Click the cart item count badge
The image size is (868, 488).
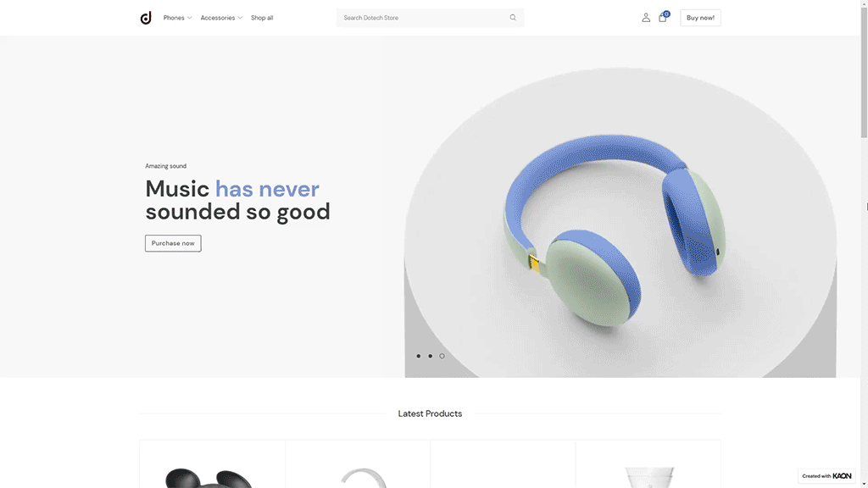point(666,14)
